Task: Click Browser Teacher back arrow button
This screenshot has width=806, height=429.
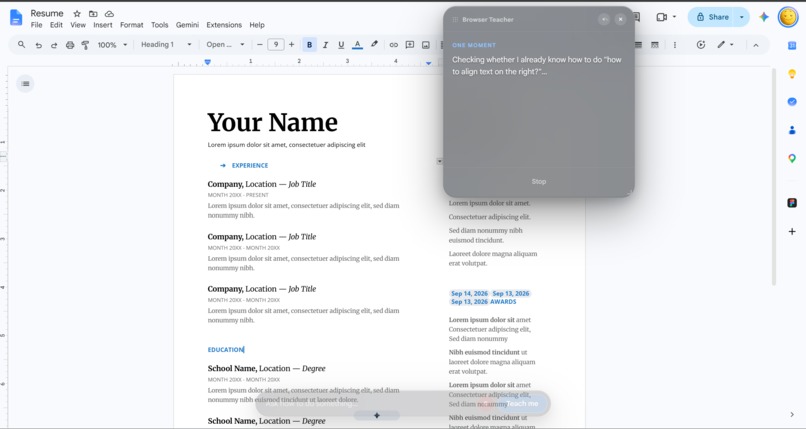Action: [604, 20]
